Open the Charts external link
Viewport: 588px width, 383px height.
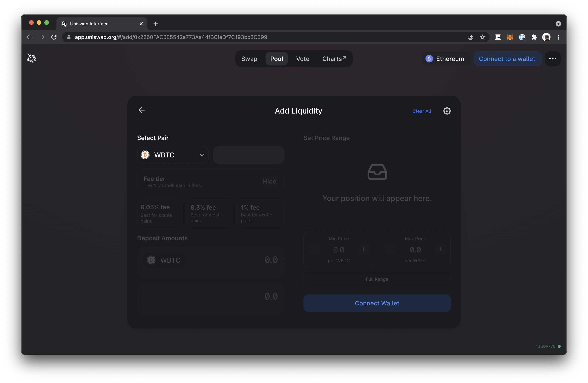[334, 59]
